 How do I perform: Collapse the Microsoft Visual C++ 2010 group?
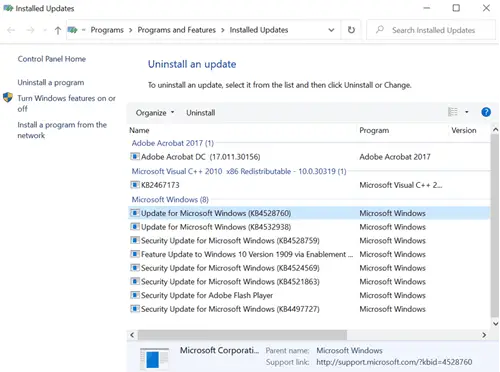click(x=239, y=171)
